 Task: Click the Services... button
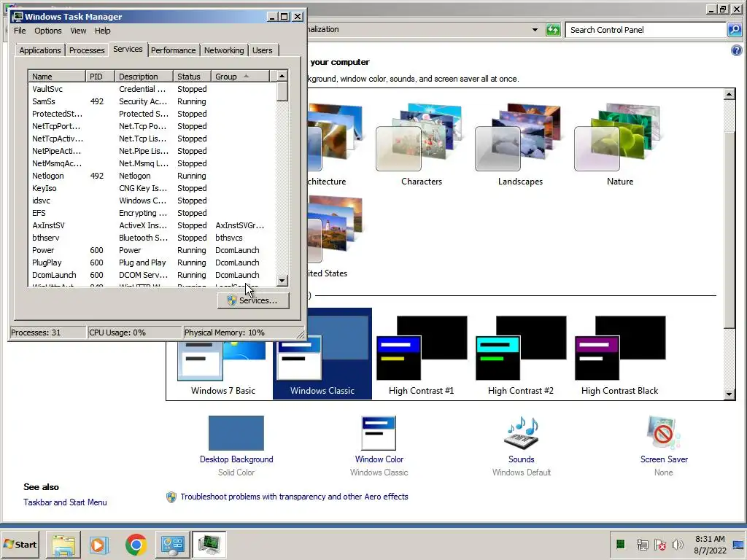coord(253,300)
